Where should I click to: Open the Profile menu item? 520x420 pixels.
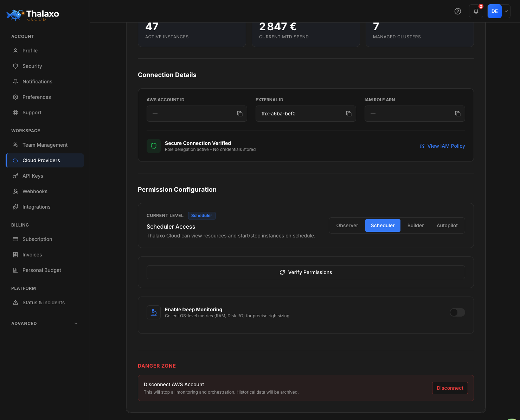(45, 51)
